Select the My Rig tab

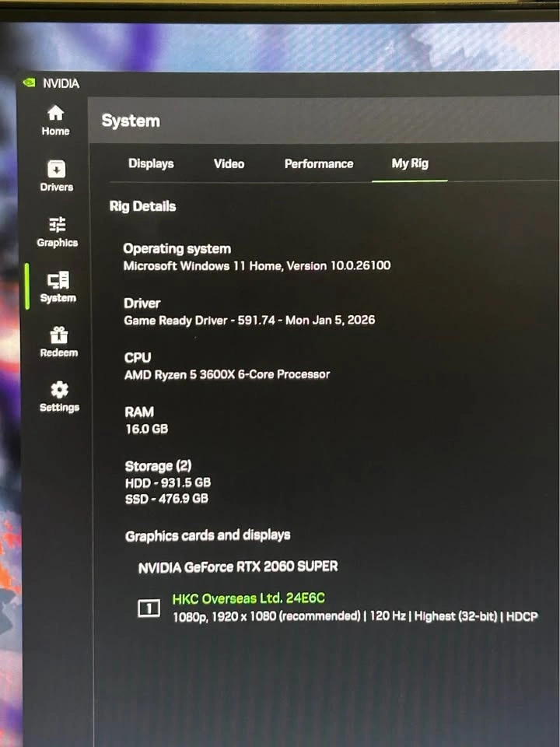coord(410,164)
